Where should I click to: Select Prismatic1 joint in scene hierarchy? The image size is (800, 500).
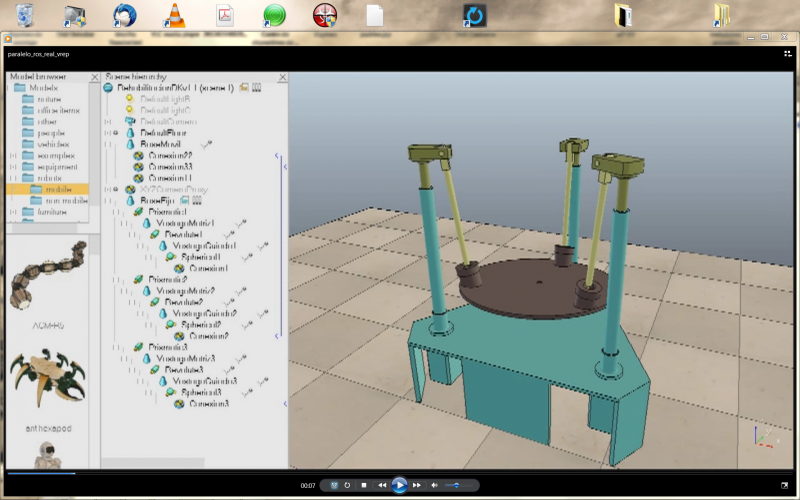click(168, 212)
